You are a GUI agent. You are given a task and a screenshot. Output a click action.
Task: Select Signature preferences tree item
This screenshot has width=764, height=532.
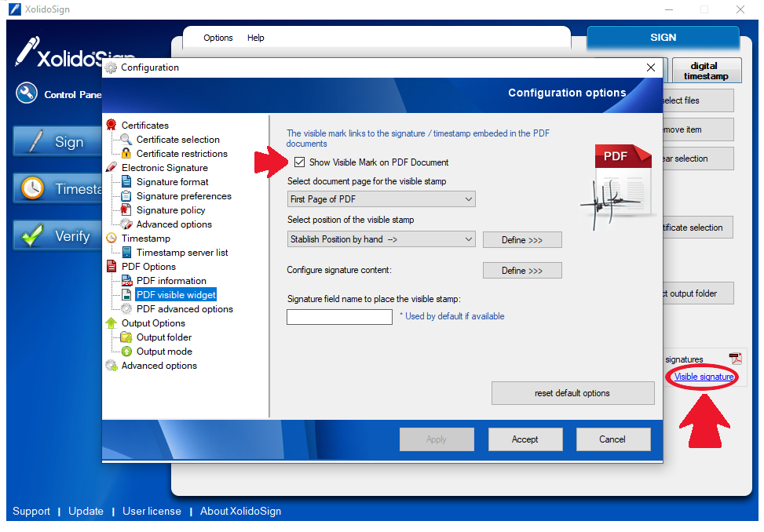(185, 195)
